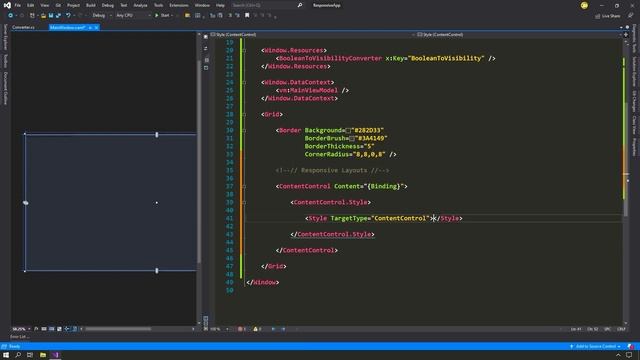Open the Windows Start menu
Screen dimensions: 640x360
coord(6,355)
